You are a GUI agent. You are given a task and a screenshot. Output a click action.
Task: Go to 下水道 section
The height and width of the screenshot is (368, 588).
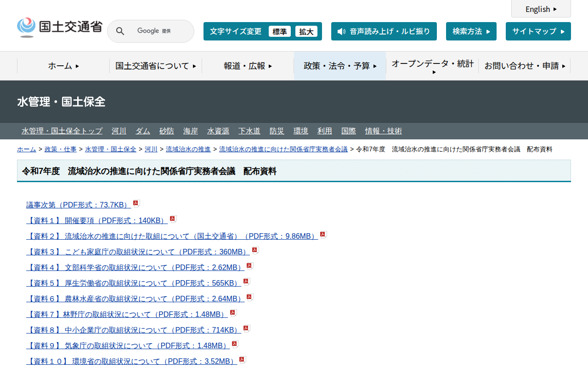click(x=249, y=131)
